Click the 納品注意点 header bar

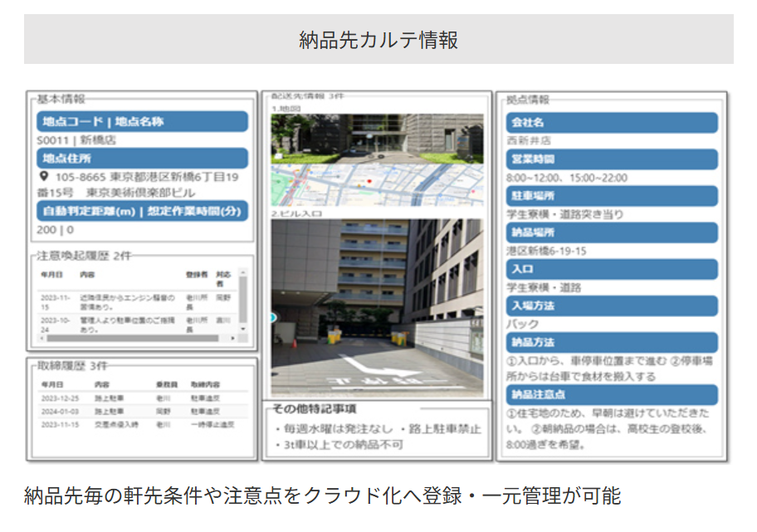click(612, 394)
